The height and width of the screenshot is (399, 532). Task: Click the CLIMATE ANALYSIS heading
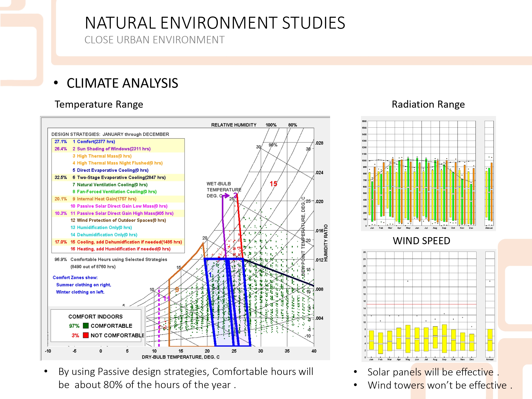click(x=122, y=83)
